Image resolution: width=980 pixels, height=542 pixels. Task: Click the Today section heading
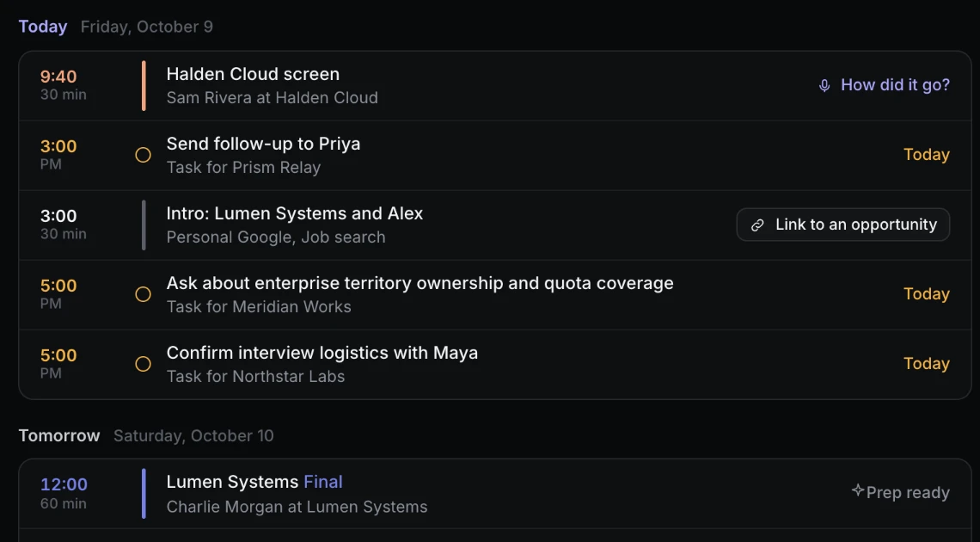43,27
